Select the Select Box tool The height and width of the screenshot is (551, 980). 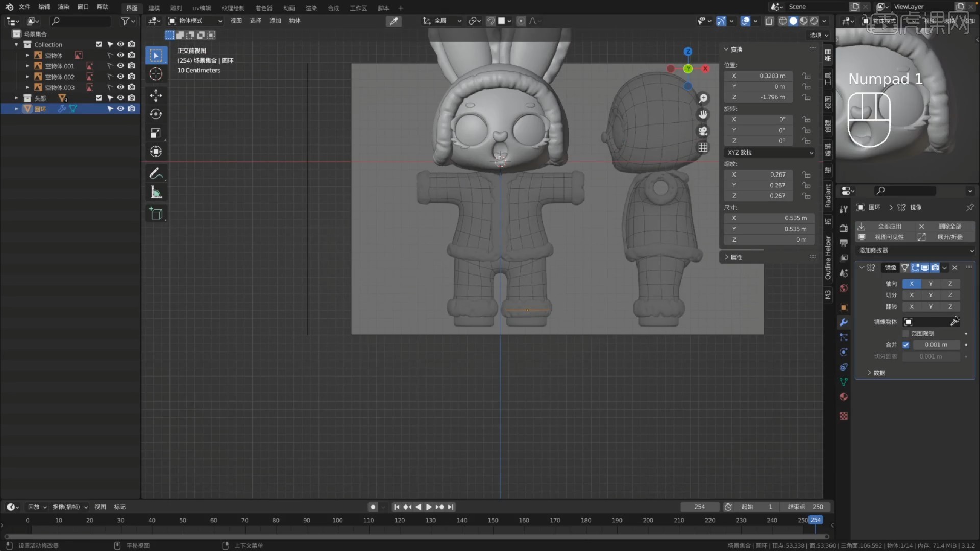(156, 55)
